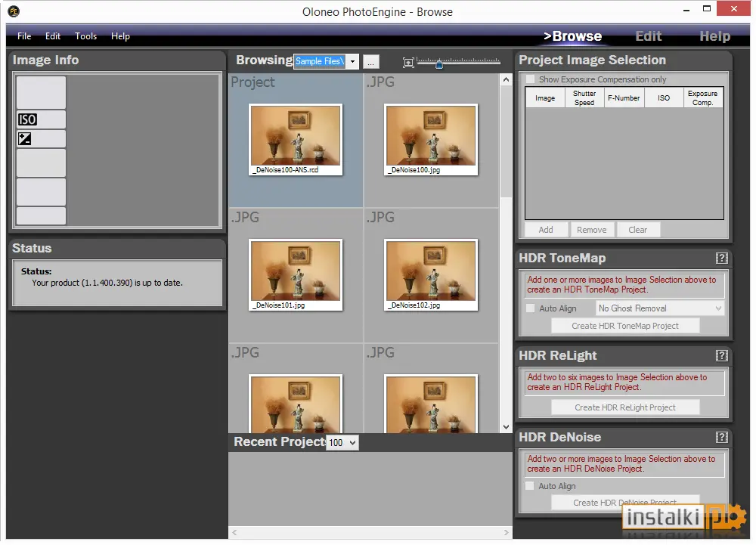Click the PhotoEngine app logo icon
This screenshot has width=756, height=545.
[x=14, y=11]
